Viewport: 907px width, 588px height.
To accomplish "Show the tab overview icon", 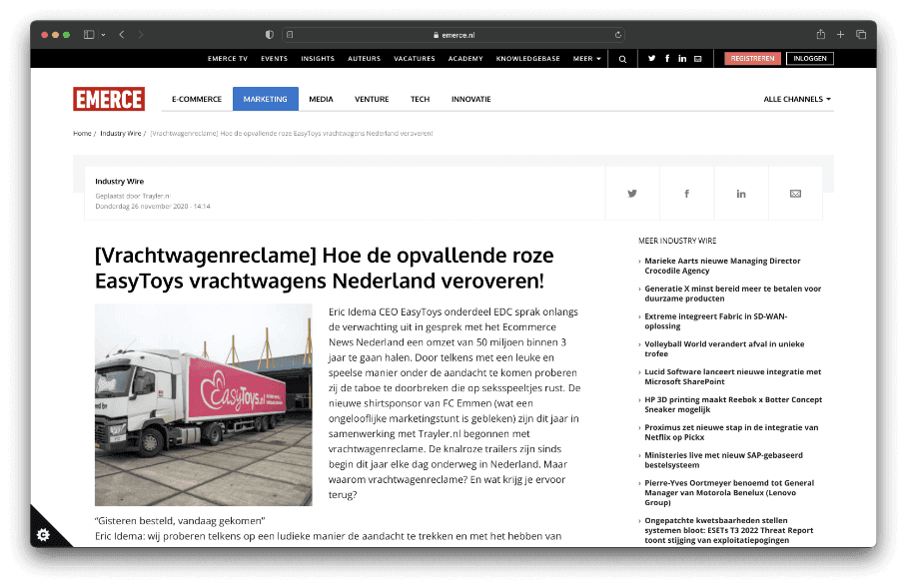I will click(861, 35).
